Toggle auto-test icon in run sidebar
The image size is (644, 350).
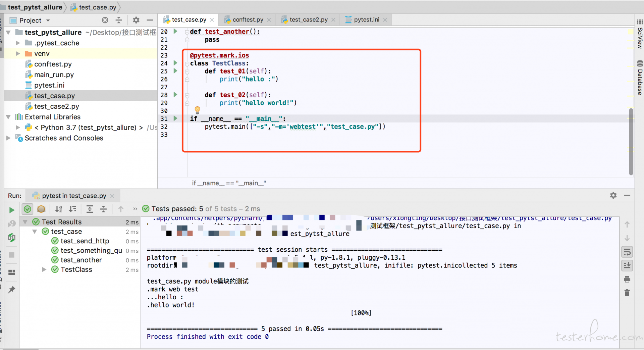coord(12,238)
